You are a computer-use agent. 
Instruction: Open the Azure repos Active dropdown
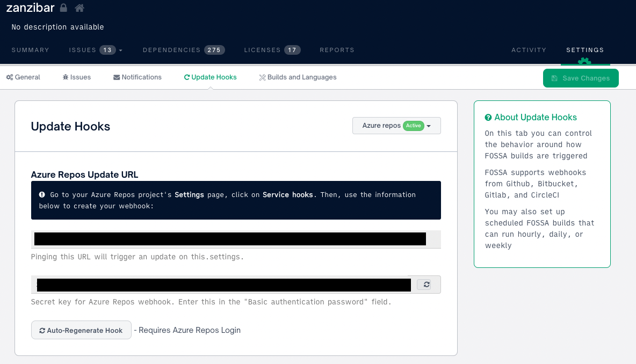pos(396,126)
